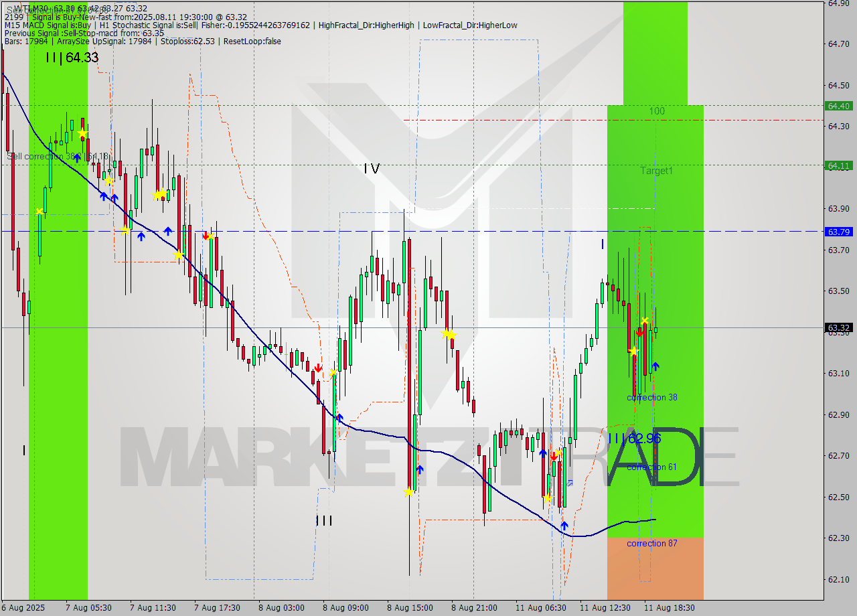This screenshot has height=616, width=857.
Task: Click the red sell arrow near 7 Aug 17:30
Action: coord(206,236)
